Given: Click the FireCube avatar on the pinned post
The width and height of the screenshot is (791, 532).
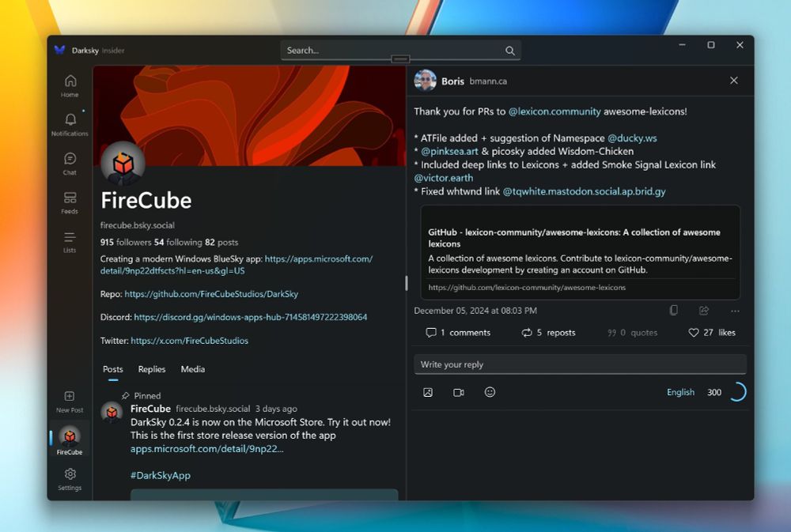Looking at the screenshot, I should pos(112,413).
